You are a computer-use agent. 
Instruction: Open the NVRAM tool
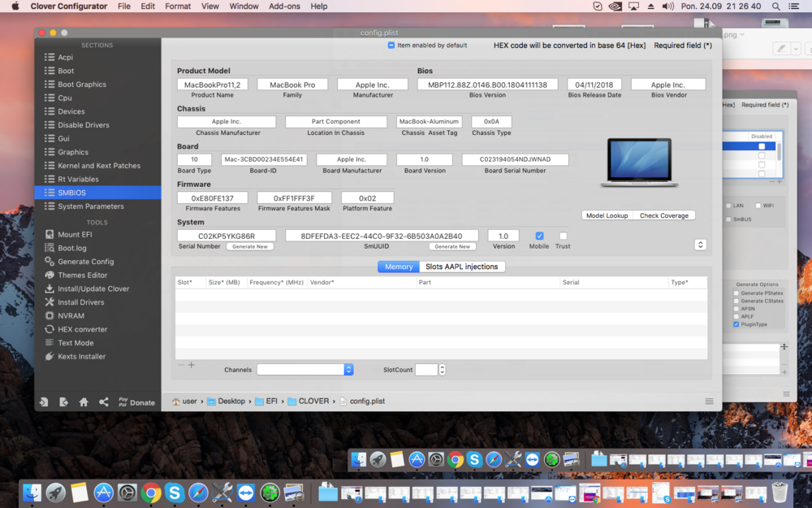(x=71, y=315)
